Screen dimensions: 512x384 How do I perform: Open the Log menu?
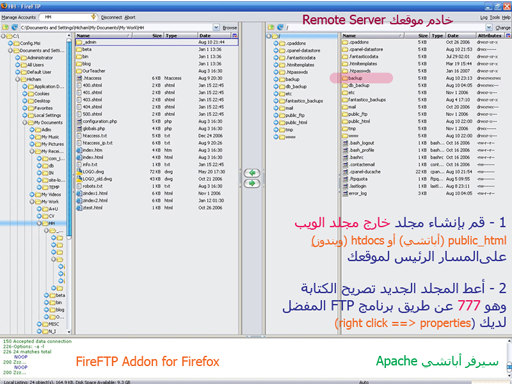[x=484, y=17]
